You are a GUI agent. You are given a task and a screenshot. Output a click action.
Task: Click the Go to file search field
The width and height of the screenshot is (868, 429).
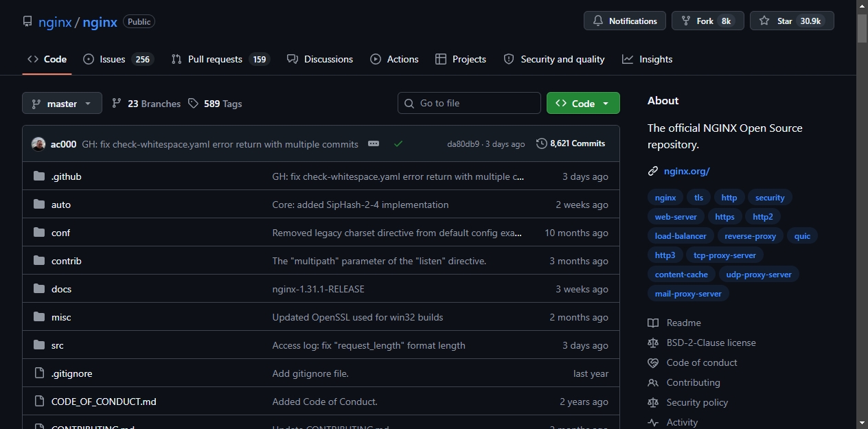pyautogui.click(x=469, y=103)
